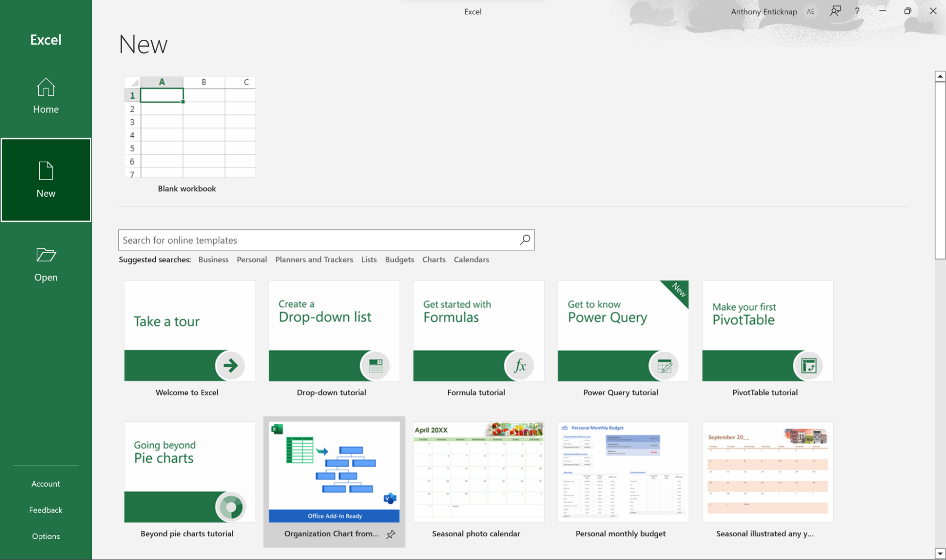The width and height of the screenshot is (946, 560).
Task: Create a Blank workbook
Action: (x=190, y=127)
